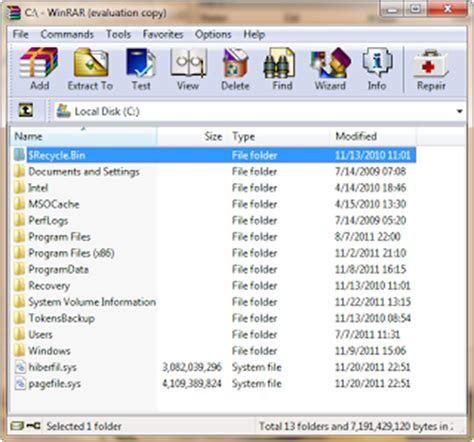Click the Users folder icon

[20, 334]
